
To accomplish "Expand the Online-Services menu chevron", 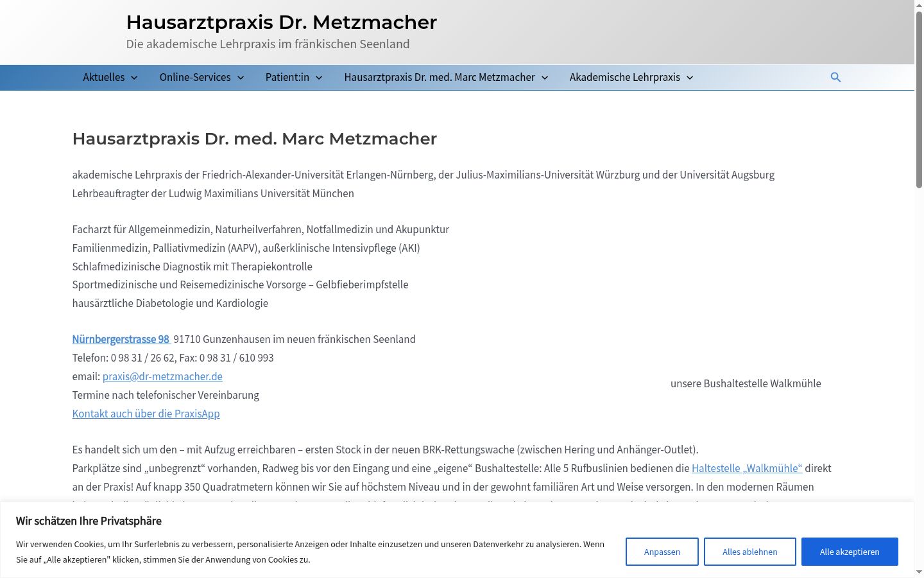I will 241,78.
